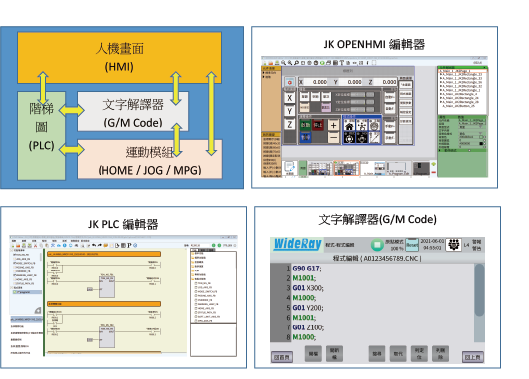Click the program title 'A0123456789.CNC'

(390, 259)
